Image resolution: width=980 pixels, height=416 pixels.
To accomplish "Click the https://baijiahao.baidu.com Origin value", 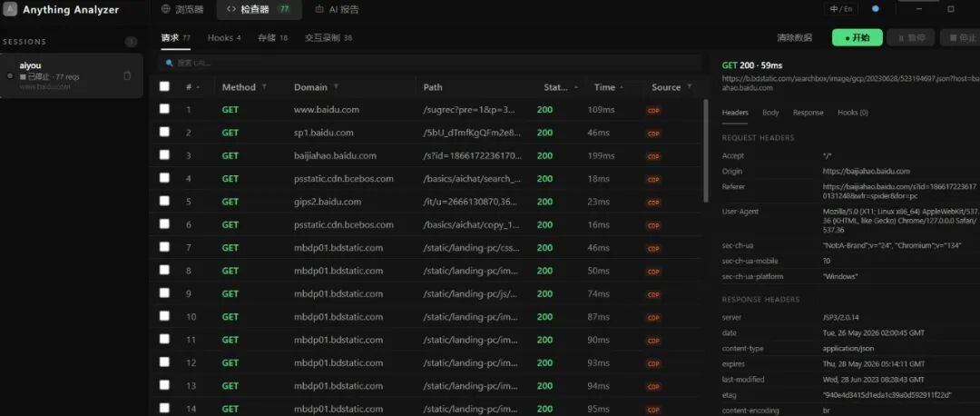I will [867, 171].
